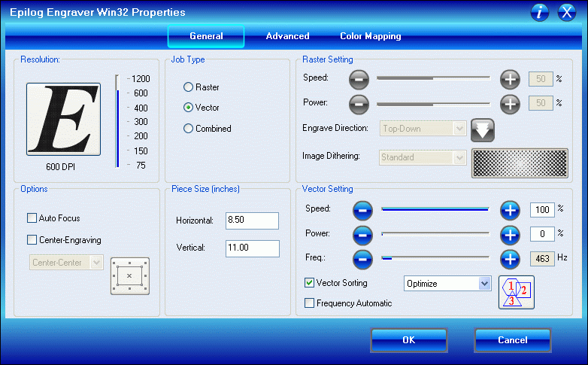Click the raster Power slider track

[x=434, y=104]
